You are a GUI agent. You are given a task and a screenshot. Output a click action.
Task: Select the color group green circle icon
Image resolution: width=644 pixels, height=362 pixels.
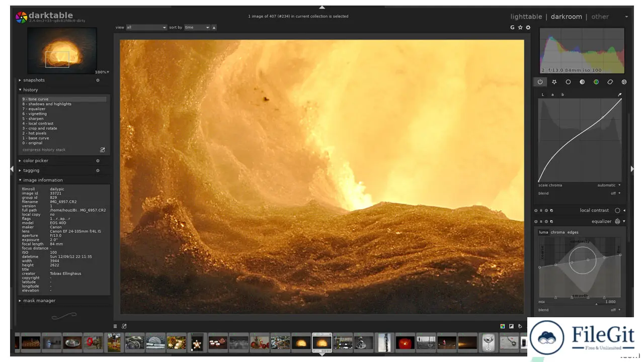[x=596, y=82]
